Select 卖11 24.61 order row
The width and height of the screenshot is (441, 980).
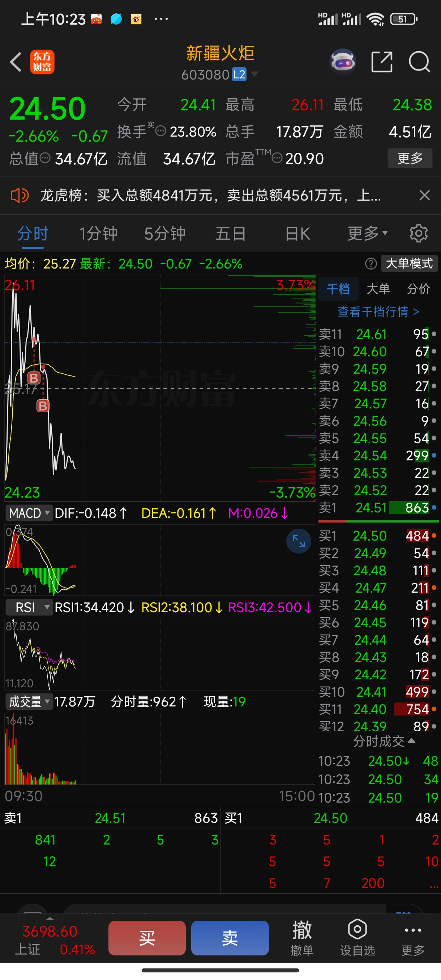pyautogui.click(x=378, y=334)
